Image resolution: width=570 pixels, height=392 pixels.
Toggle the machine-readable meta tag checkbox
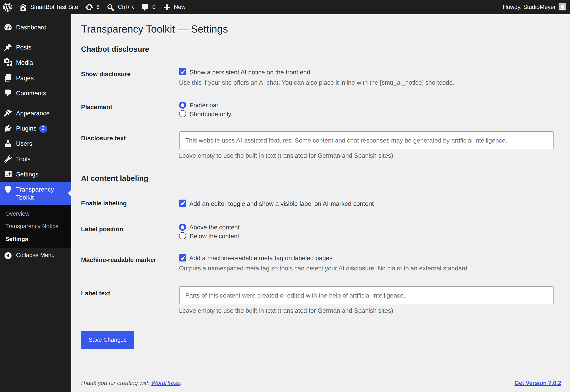point(182,258)
